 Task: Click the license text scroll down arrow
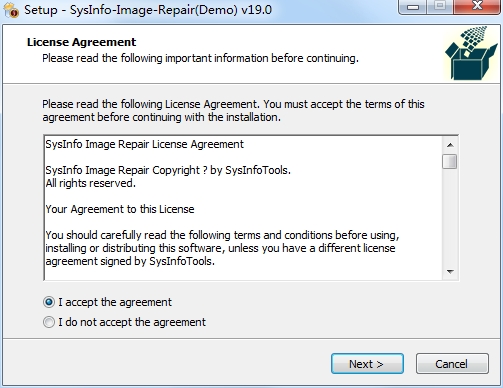450,272
